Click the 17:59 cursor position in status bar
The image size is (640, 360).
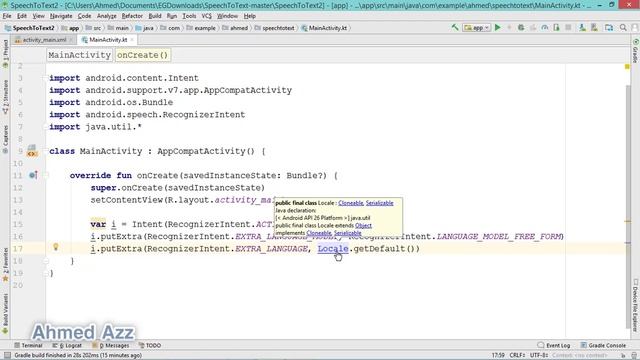[x=498, y=356]
